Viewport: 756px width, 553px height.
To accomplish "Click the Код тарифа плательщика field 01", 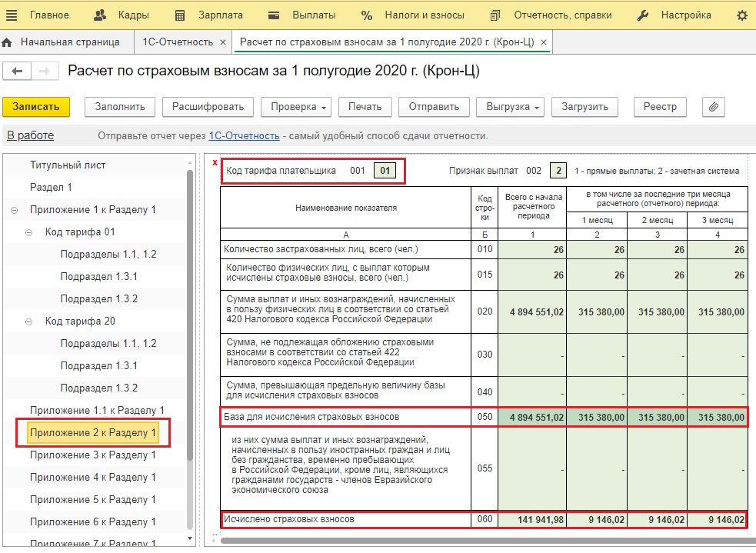I will 385,170.
